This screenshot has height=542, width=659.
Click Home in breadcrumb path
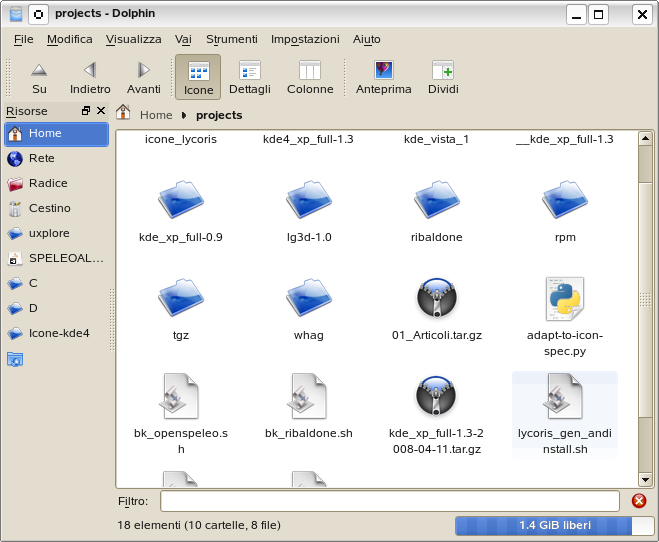click(156, 115)
